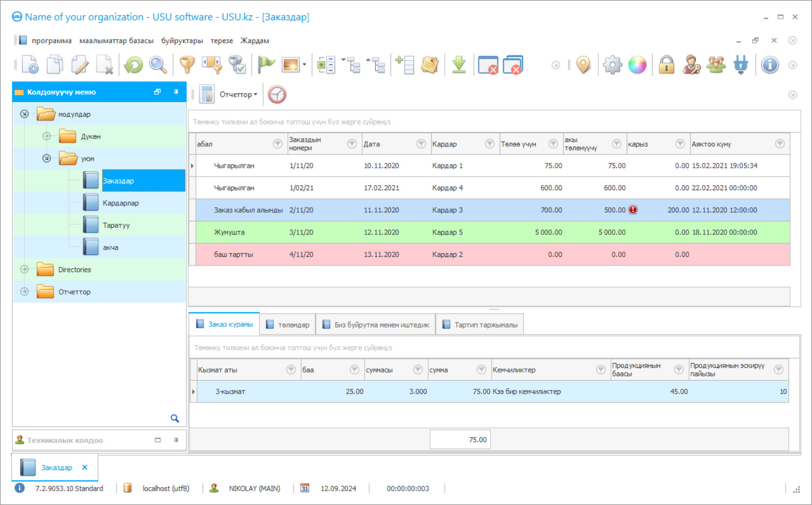Click the close all windows icon

coord(513,65)
